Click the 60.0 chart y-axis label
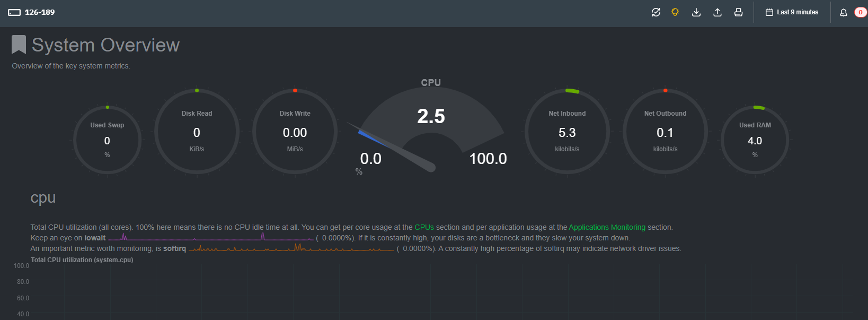The height and width of the screenshot is (320, 868). (x=23, y=298)
